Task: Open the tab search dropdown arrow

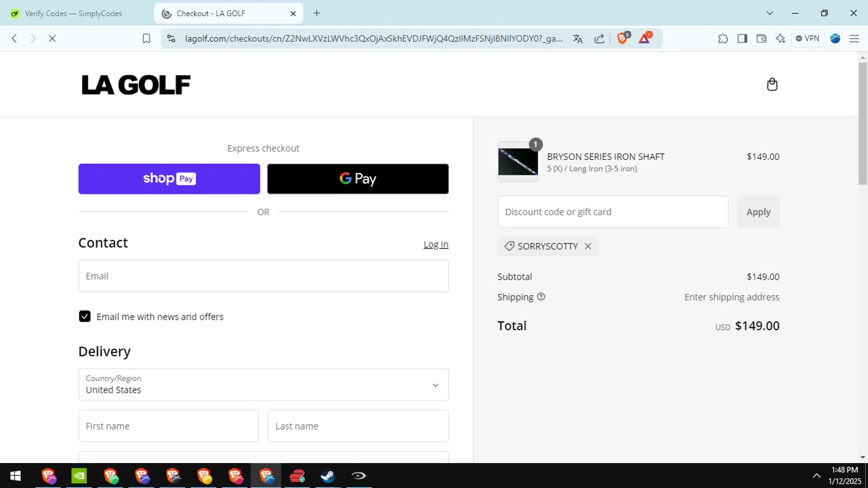Action: 770,13
